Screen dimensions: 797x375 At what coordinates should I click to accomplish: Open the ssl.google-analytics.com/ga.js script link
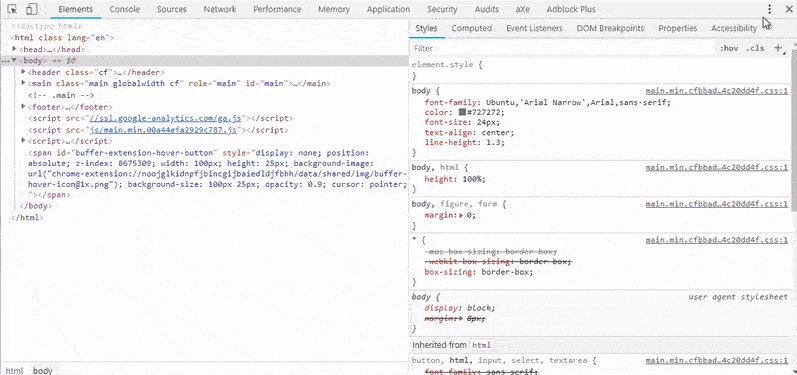click(x=167, y=118)
